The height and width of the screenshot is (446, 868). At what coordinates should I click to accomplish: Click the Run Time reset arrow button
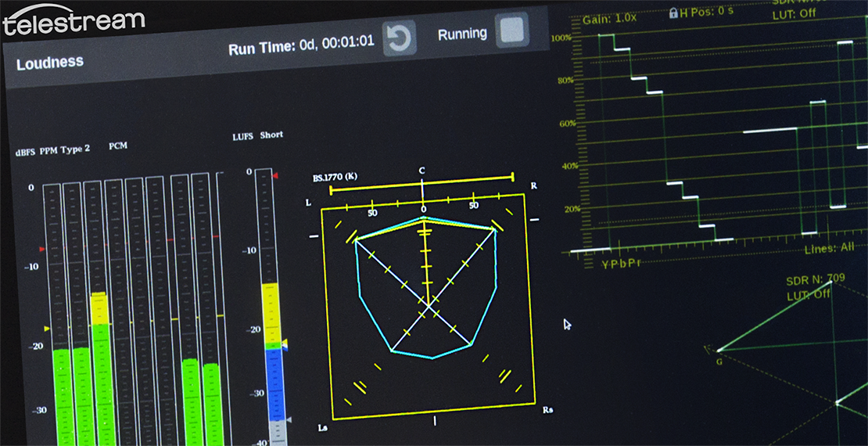pos(399,40)
